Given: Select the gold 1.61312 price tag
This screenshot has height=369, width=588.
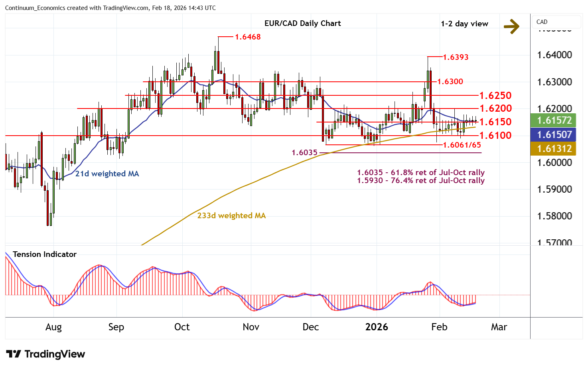Looking at the screenshot, I should [554, 149].
